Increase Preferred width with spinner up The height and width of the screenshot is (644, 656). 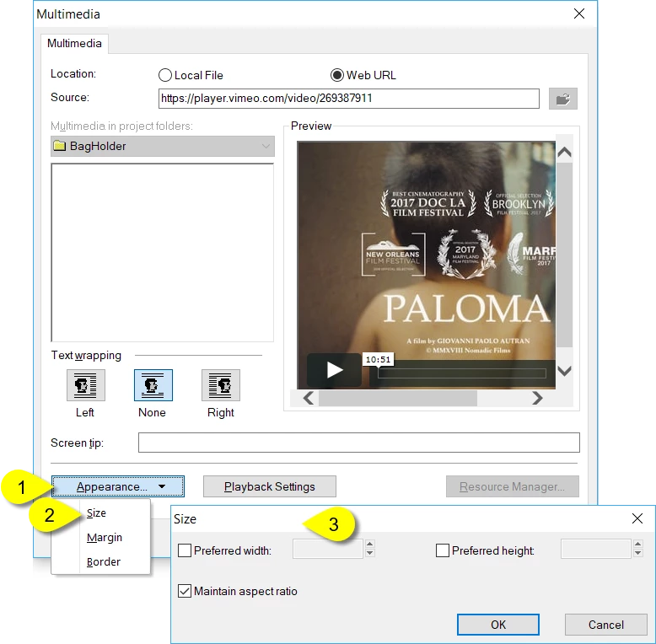pyautogui.click(x=369, y=544)
